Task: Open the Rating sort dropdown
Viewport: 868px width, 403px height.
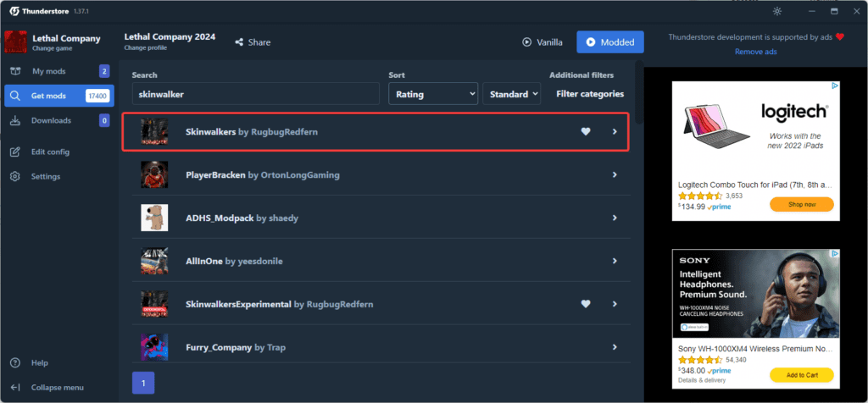Action: 433,94
